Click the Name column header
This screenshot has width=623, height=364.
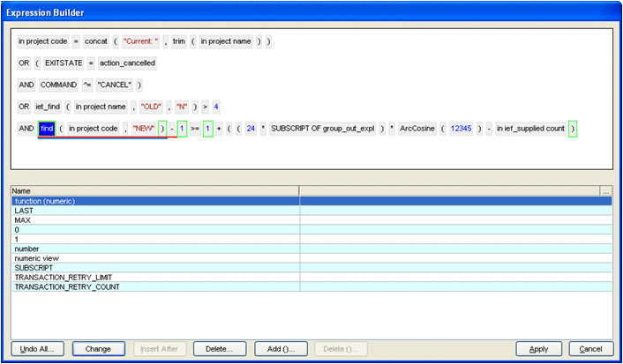click(x=154, y=190)
